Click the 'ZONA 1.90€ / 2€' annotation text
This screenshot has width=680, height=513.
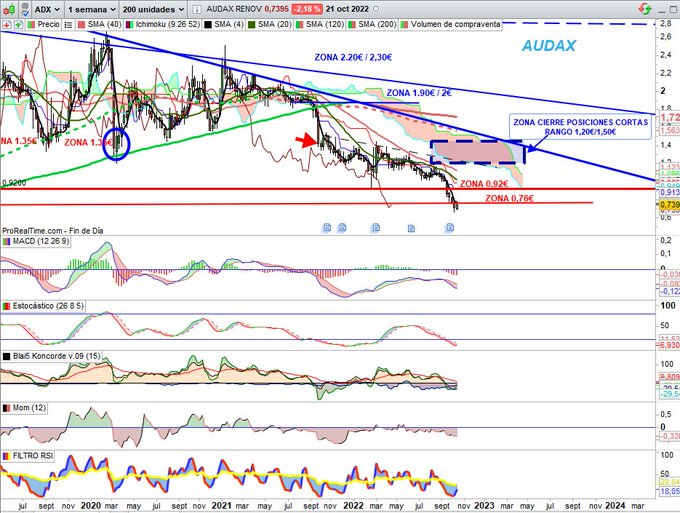[419, 93]
